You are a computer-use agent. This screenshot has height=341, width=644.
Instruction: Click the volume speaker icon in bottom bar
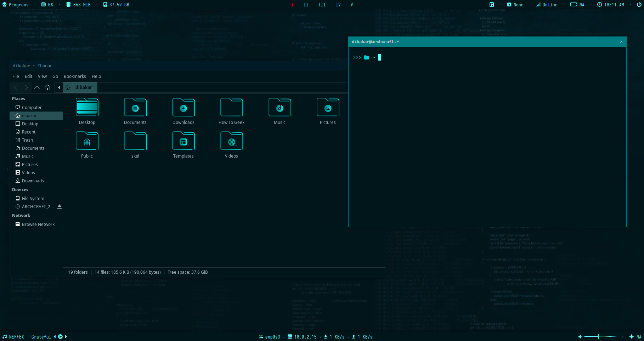tap(580, 337)
